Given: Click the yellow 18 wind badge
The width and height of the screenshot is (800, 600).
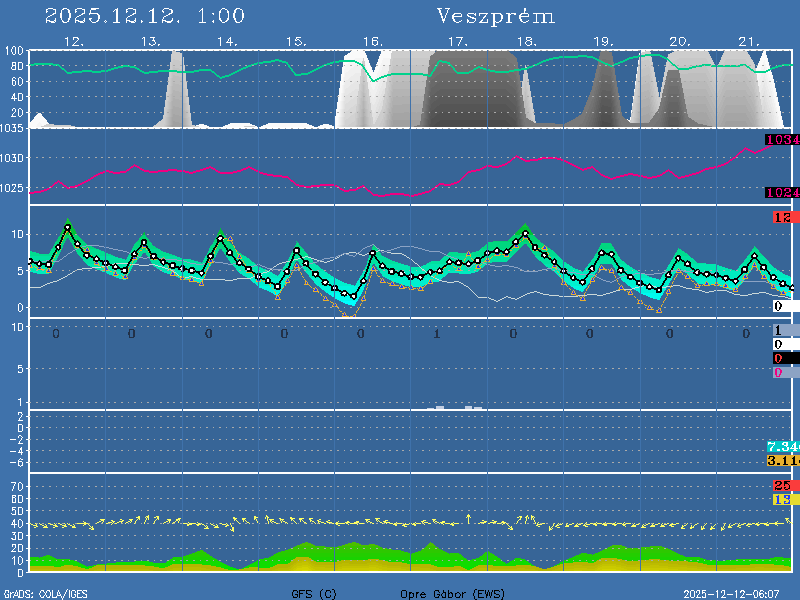Looking at the screenshot, I should (x=782, y=499).
